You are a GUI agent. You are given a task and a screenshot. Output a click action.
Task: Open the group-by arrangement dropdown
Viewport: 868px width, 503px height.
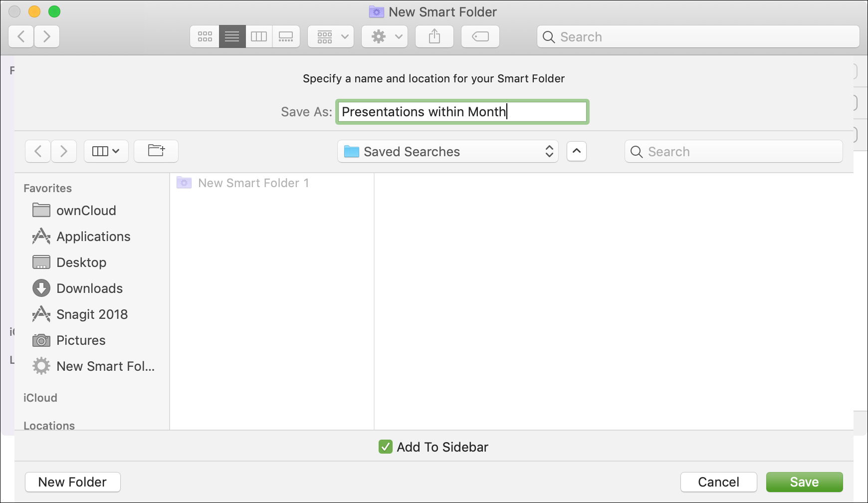(331, 36)
